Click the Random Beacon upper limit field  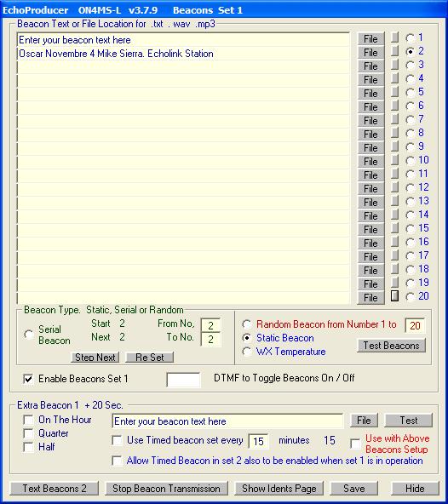click(415, 325)
